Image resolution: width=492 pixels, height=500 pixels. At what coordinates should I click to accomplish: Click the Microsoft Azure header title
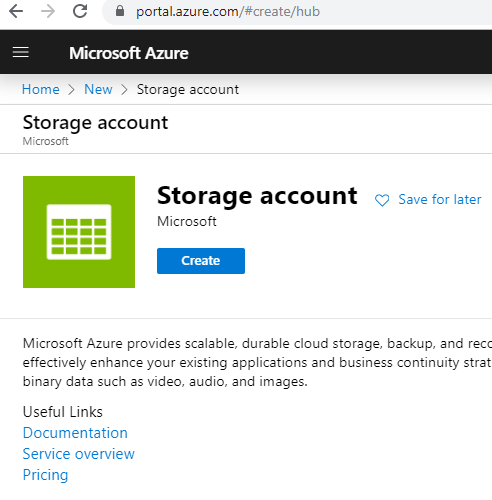pyautogui.click(x=129, y=53)
